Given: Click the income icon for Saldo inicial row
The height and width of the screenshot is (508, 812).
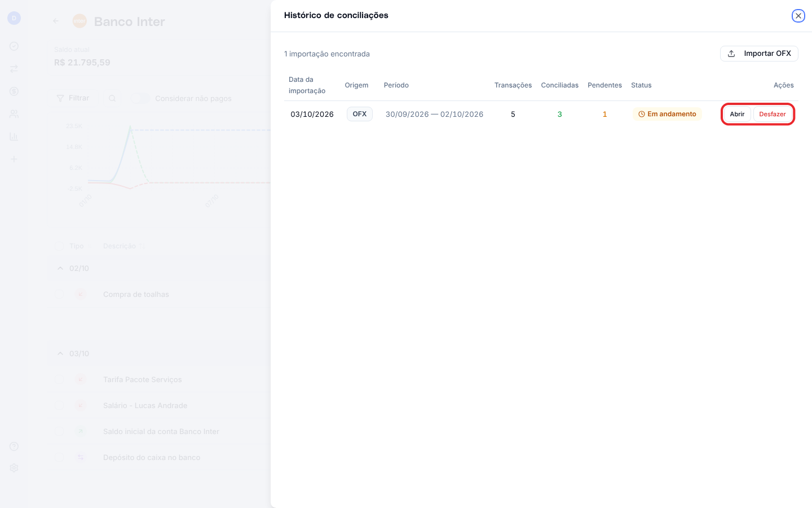Looking at the screenshot, I should coord(81,431).
